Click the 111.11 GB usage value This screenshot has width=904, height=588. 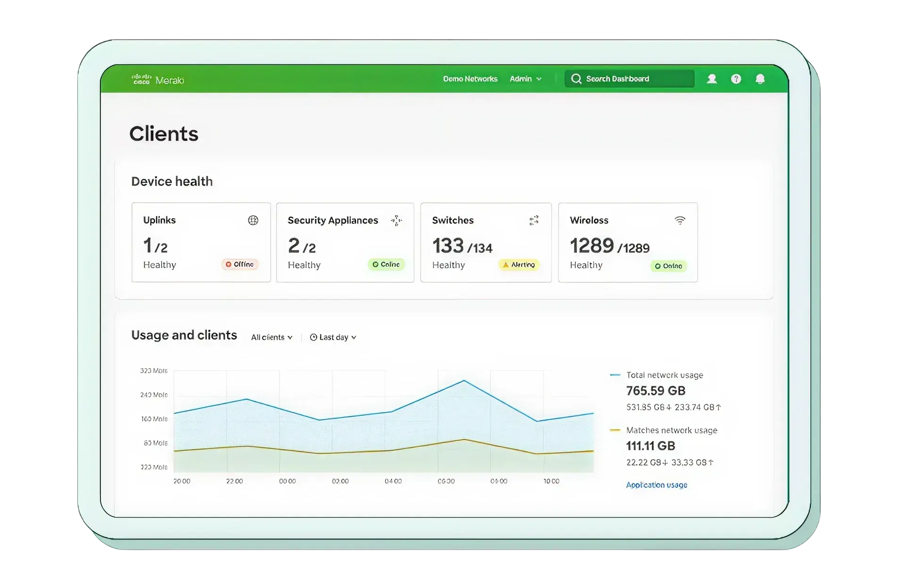650,446
